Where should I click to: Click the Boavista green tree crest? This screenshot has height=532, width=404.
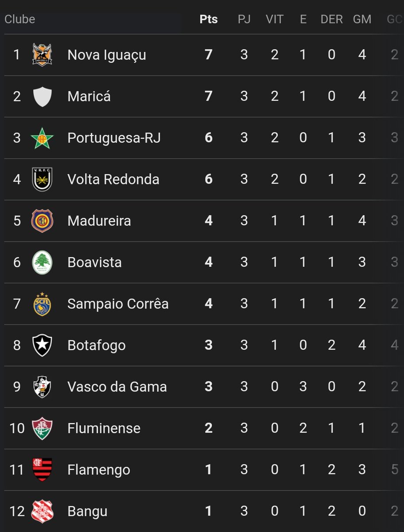pyautogui.click(x=43, y=262)
